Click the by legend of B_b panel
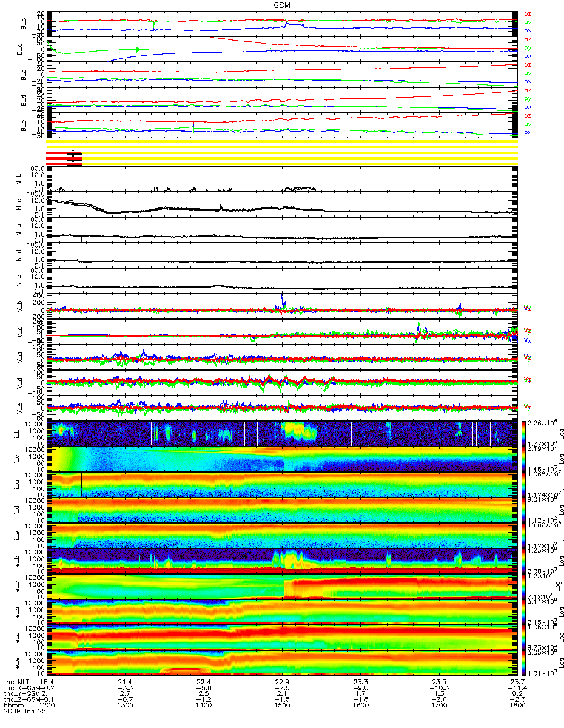The image size is (564, 728). (528, 22)
